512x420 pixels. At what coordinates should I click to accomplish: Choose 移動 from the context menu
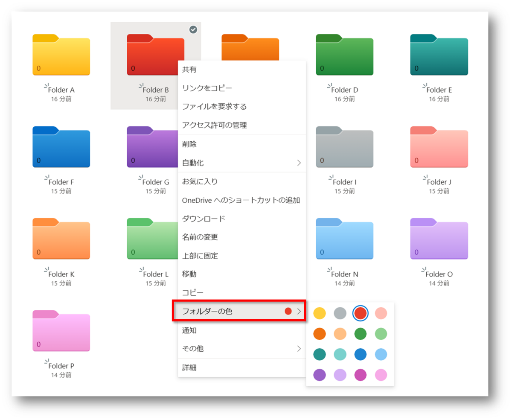242,274
